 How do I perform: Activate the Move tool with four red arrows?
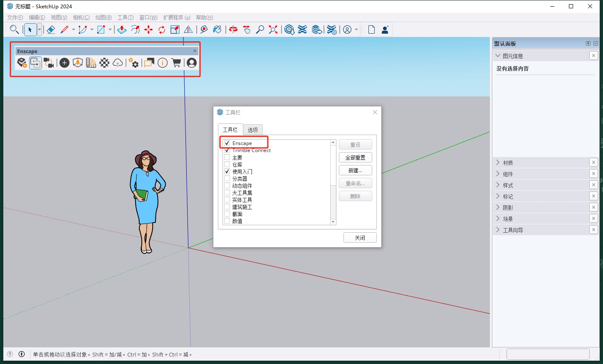coord(148,30)
